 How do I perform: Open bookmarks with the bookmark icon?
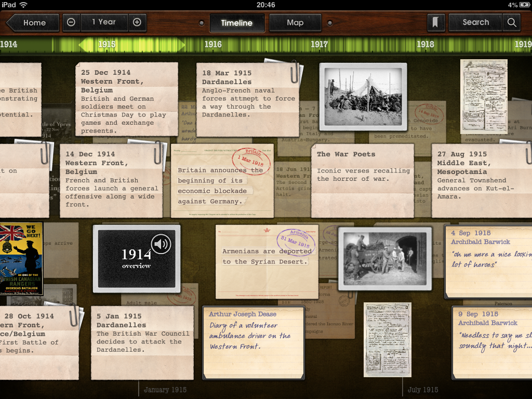[x=434, y=22]
